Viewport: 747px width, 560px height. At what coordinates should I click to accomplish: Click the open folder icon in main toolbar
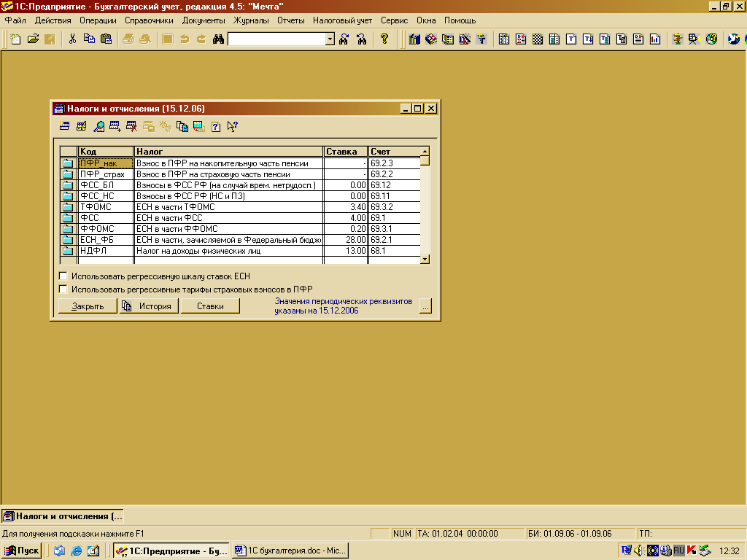click(x=33, y=39)
